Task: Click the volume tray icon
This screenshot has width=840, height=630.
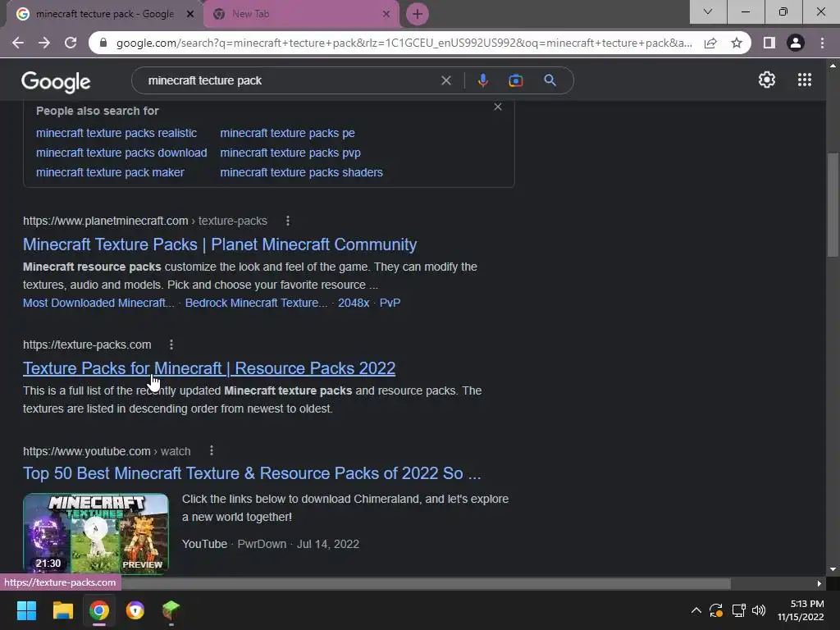Action: pos(759,610)
